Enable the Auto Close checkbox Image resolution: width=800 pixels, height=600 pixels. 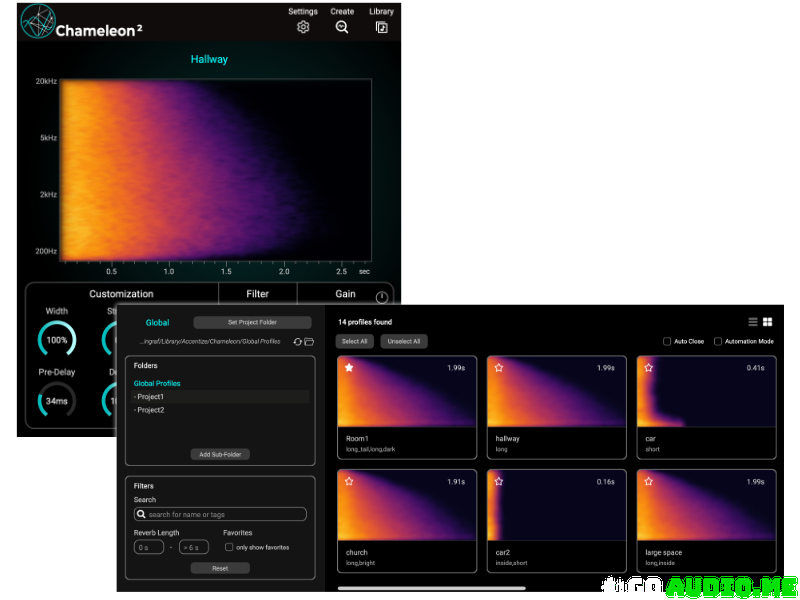pos(667,341)
